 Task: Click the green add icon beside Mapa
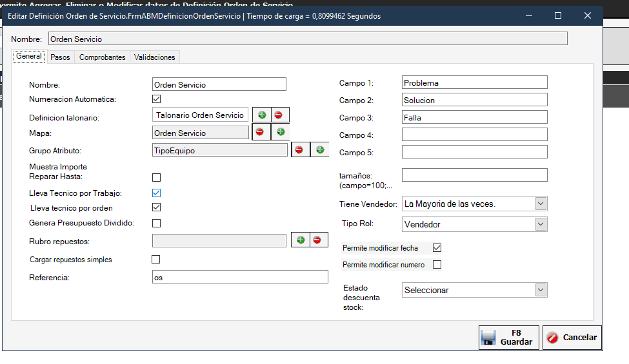[280, 132]
